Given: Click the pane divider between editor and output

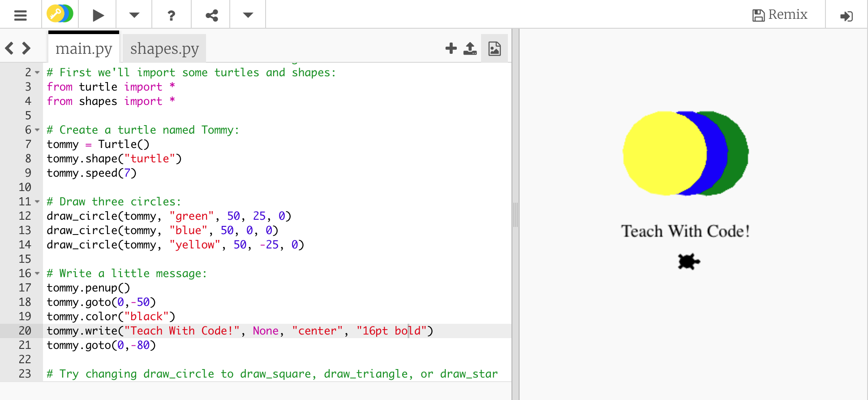Looking at the screenshot, I should (516, 214).
